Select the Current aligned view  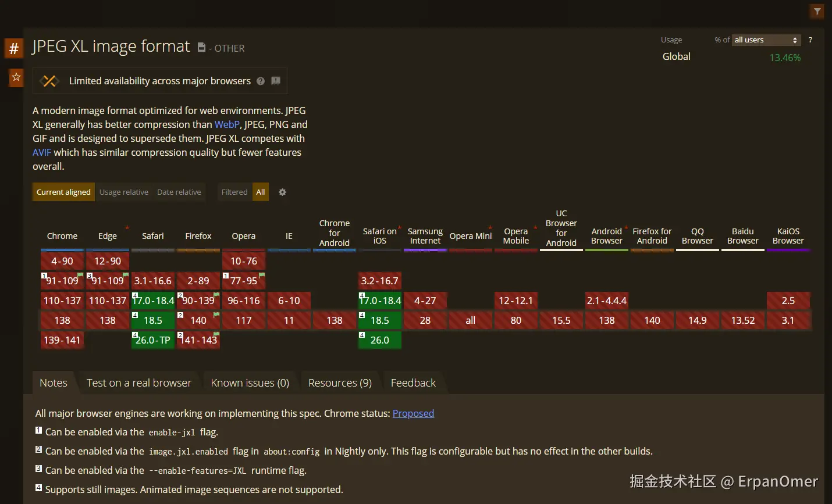pos(63,192)
